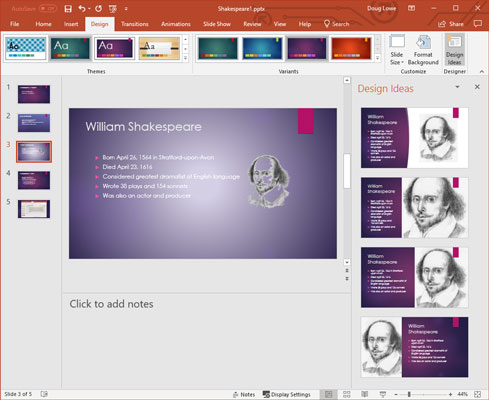This screenshot has height=400, width=489.
Task: Open Format Background pane
Action: tap(423, 50)
